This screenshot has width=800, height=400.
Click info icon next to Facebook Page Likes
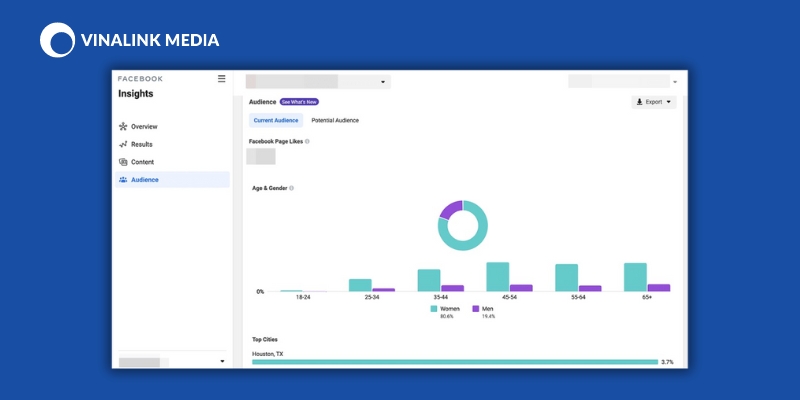pos(307,141)
